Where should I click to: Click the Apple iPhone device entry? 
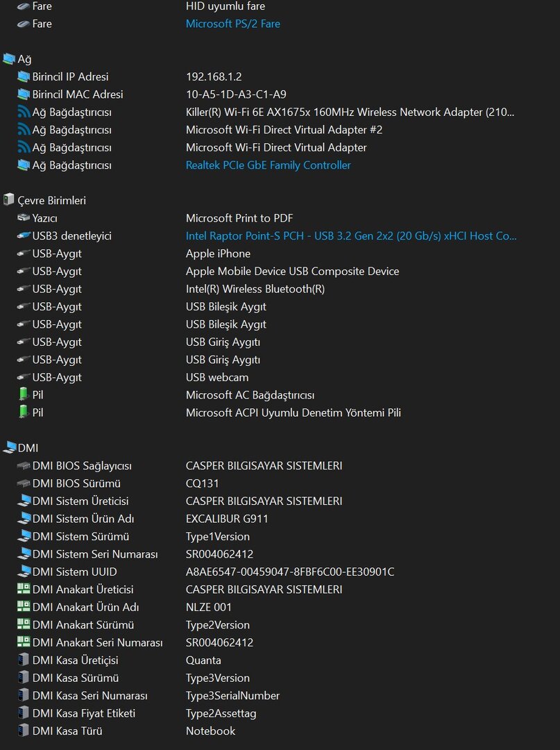point(218,253)
